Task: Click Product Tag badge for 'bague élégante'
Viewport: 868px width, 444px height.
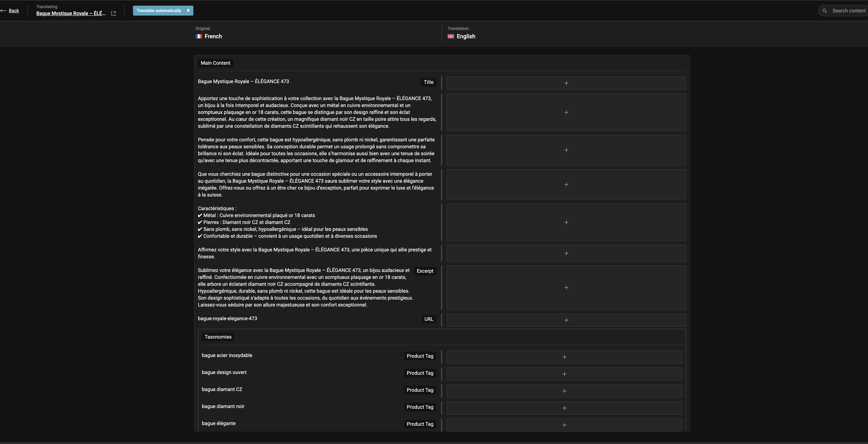Action: [420, 424]
